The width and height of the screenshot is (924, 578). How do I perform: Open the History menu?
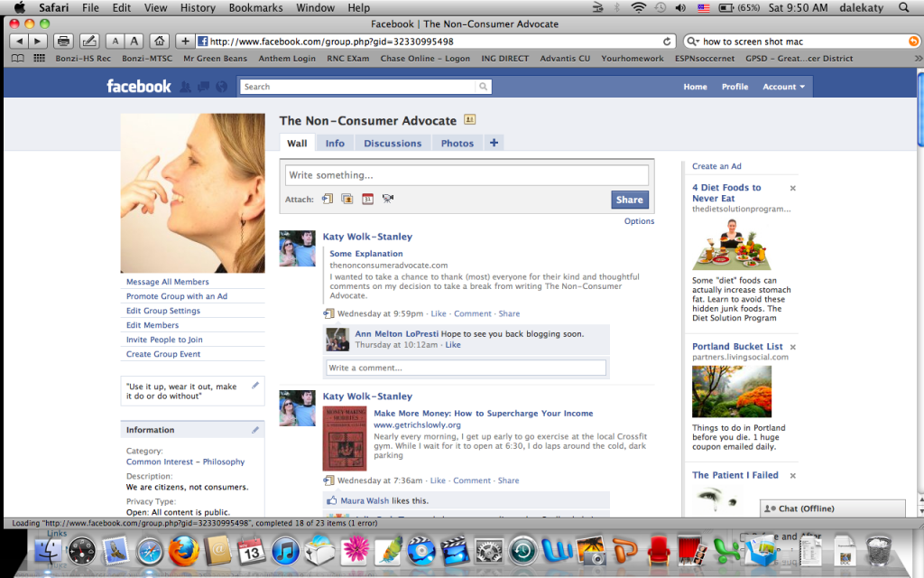(198, 7)
